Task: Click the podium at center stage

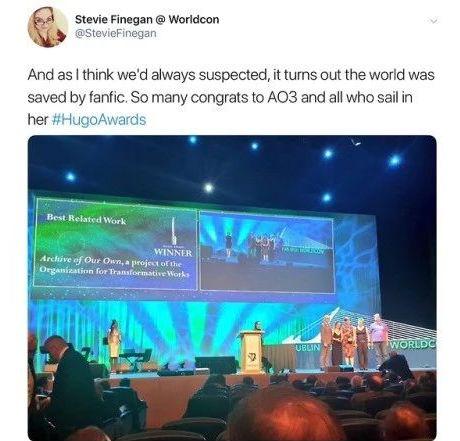Action: click(x=252, y=352)
